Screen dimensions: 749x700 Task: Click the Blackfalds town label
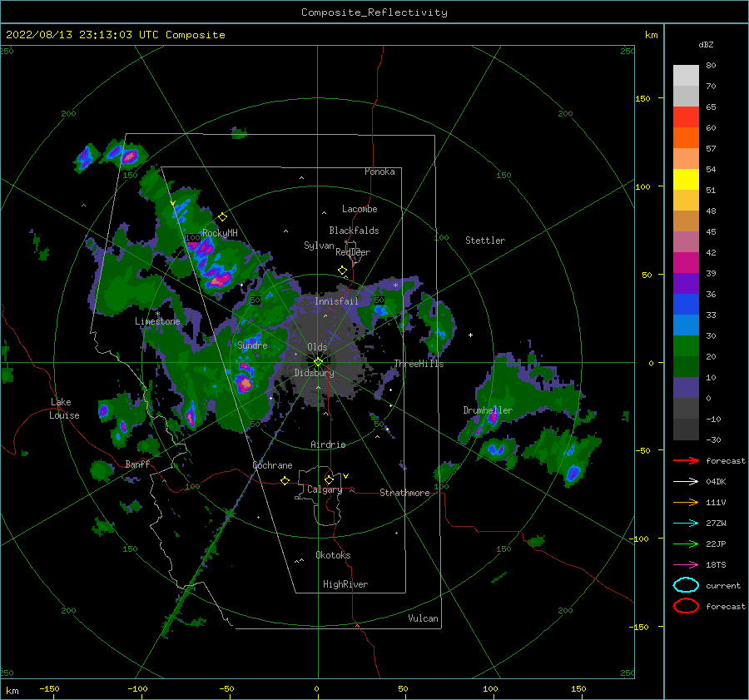click(354, 231)
